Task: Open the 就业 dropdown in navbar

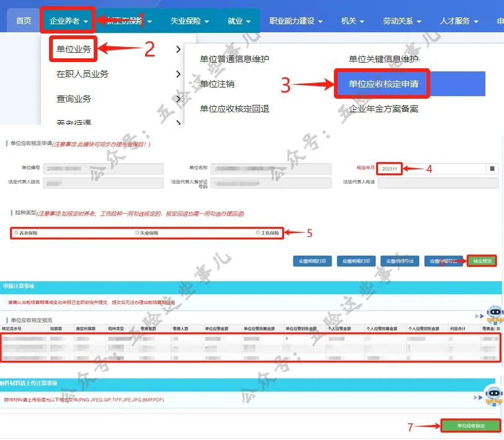Action: click(238, 21)
